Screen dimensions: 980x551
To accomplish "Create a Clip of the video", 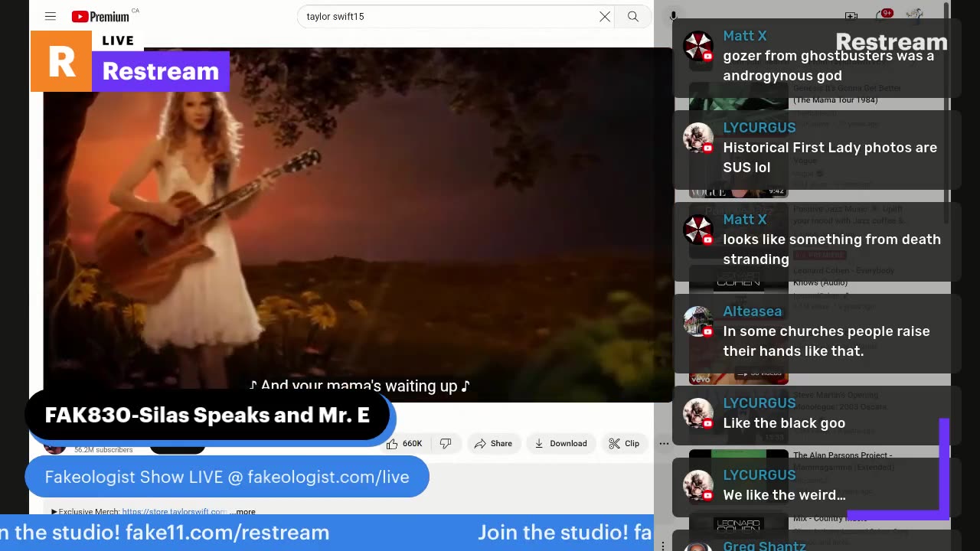I will click(624, 443).
